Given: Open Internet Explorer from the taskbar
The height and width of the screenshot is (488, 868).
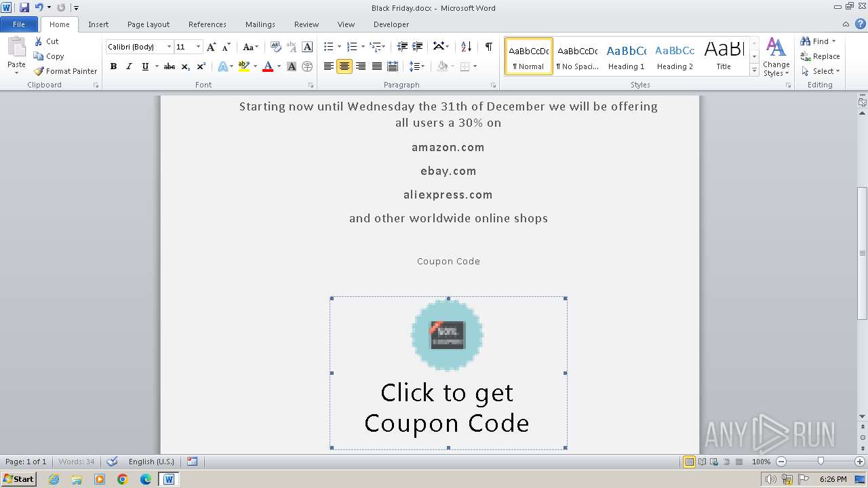Looking at the screenshot, I should point(54,479).
